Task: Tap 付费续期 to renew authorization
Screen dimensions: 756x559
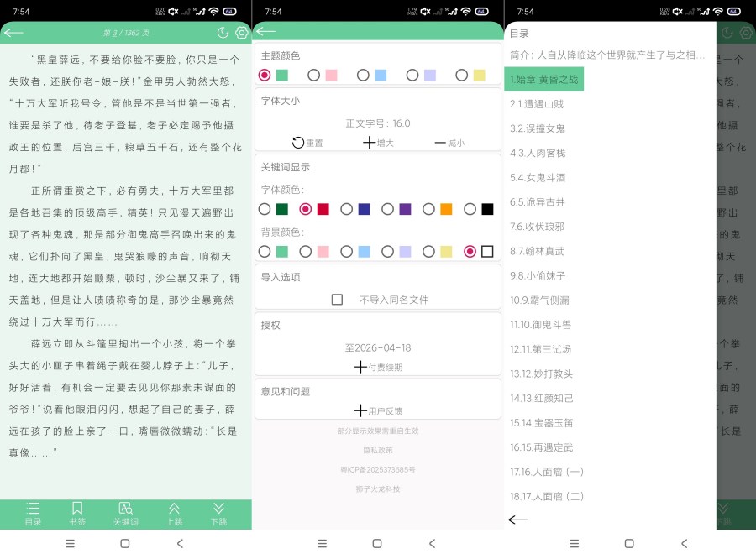Action: (x=378, y=367)
